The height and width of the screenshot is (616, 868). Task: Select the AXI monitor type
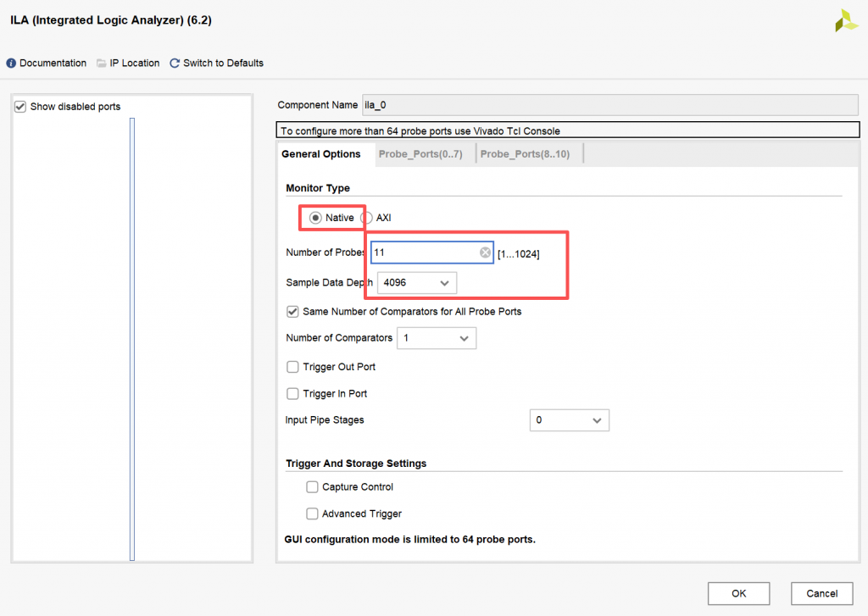(367, 218)
